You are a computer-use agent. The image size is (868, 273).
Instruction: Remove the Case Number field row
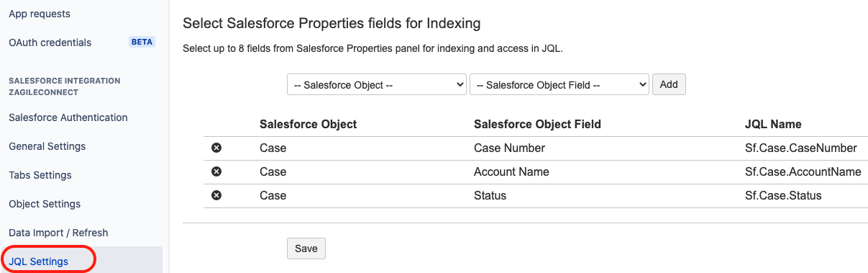click(x=216, y=148)
